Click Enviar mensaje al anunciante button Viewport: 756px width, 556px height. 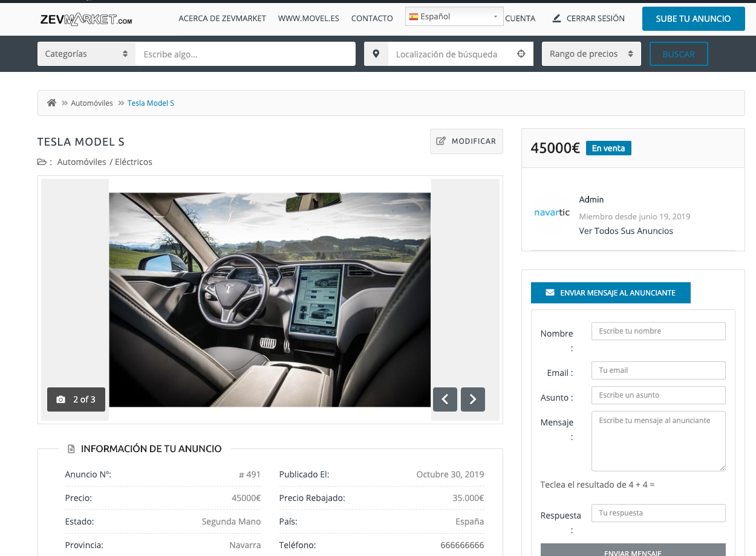[610, 293]
